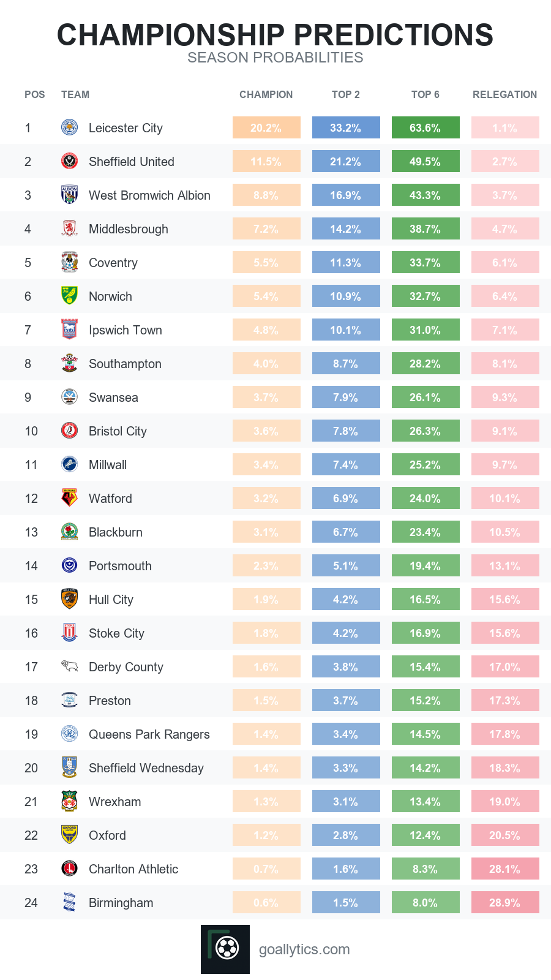Click the goallytics football logo icon
The width and height of the screenshot is (551, 980).
tap(225, 949)
